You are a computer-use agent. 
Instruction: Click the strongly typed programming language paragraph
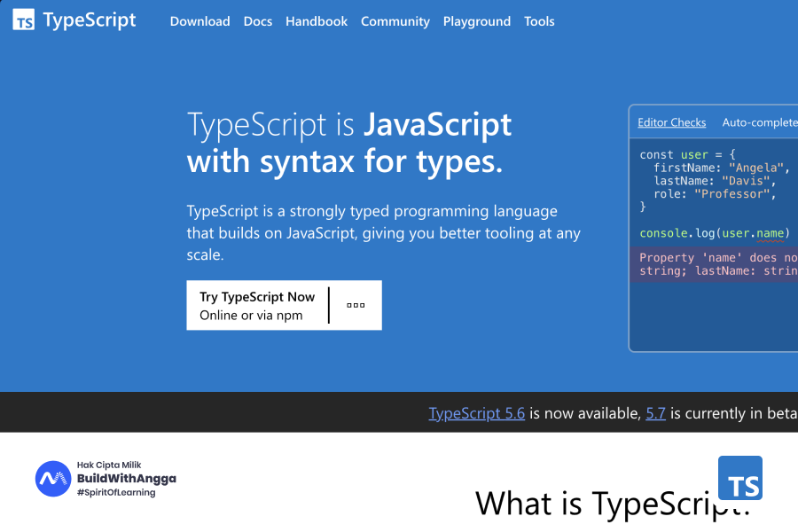[x=383, y=232]
